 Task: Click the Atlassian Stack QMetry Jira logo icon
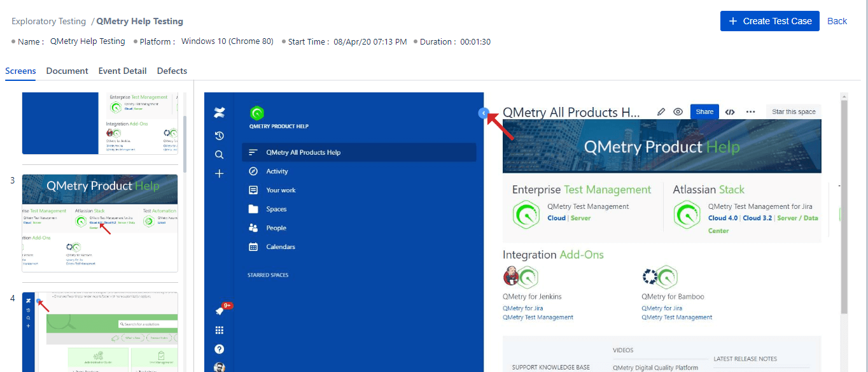pyautogui.click(x=687, y=215)
